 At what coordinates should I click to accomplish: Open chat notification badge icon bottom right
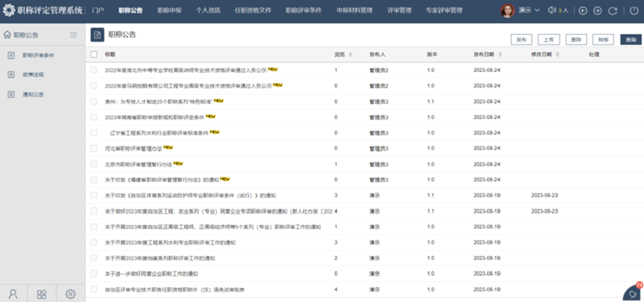[x=631, y=292]
